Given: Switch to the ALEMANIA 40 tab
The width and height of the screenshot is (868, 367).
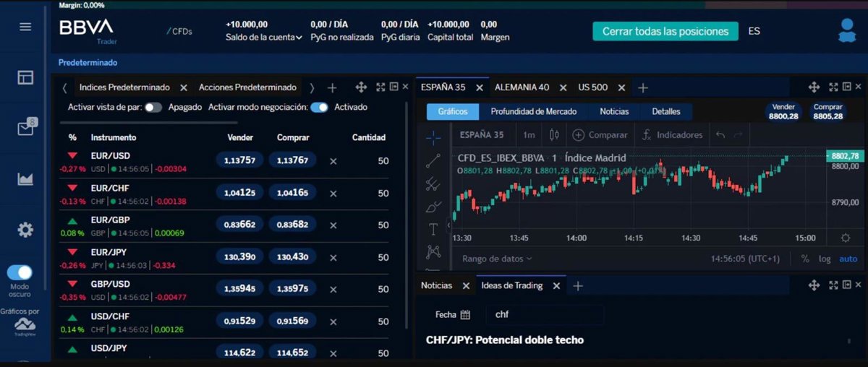Looking at the screenshot, I should 522,87.
